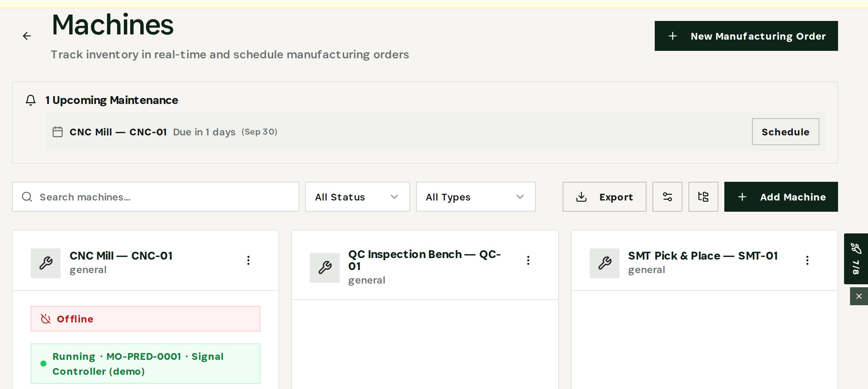Click calendar icon next to CNC Mill maintenance
The width and height of the screenshot is (868, 389).
tap(58, 132)
